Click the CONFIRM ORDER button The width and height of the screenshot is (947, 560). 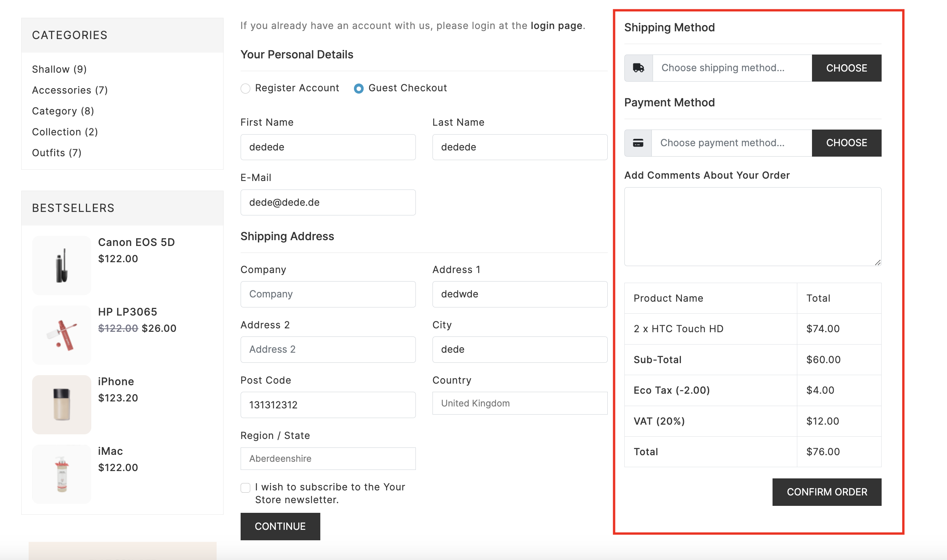click(x=827, y=492)
